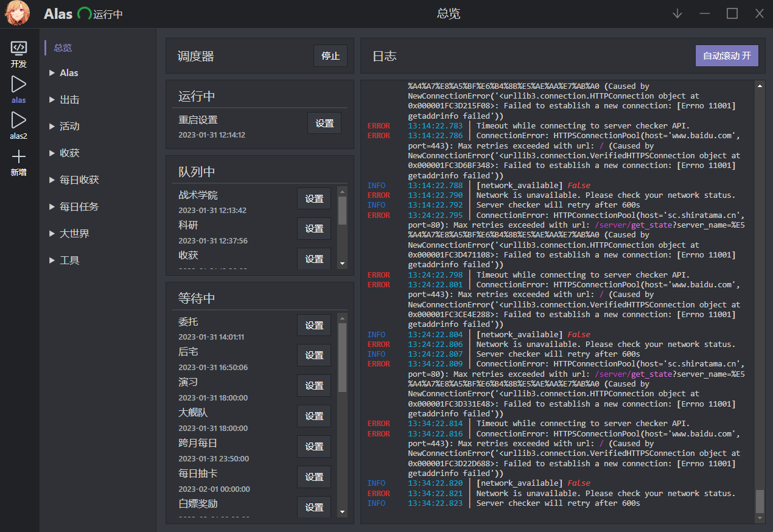Open 设置 for 每日抽卡 task
Screen dimensions: 773x532
314,477
